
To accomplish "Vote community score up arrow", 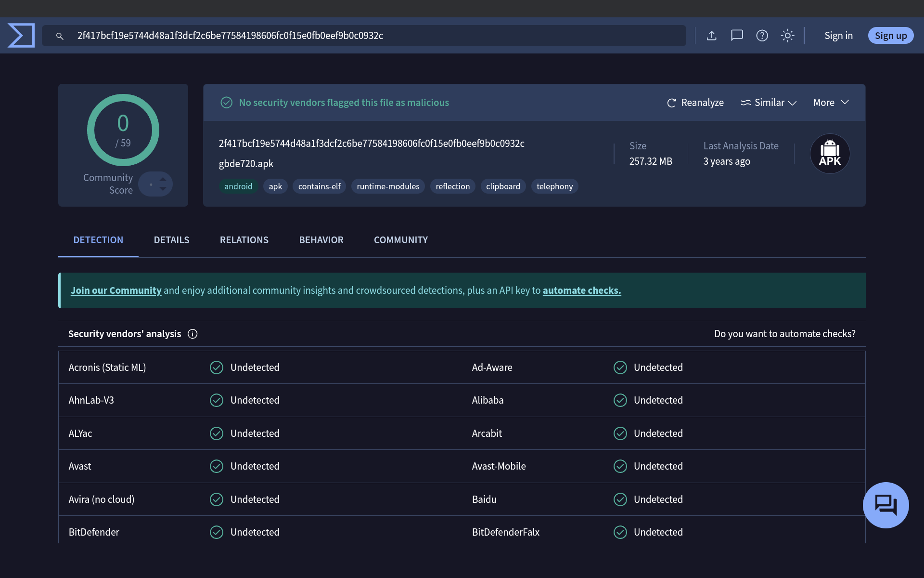I will coord(163,179).
